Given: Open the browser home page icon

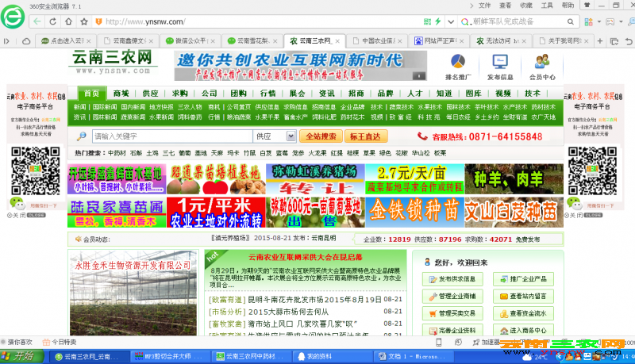Looking at the screenshot, I should click(x=68, y=21).
